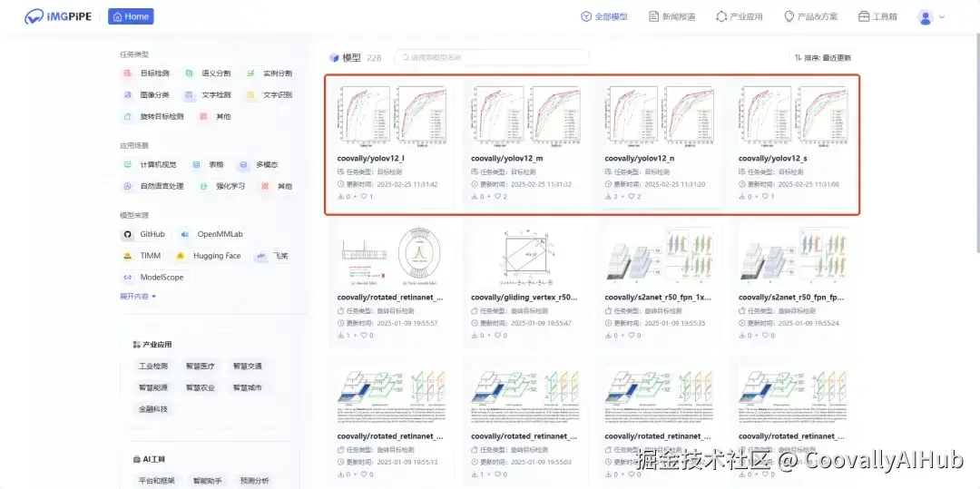Click the download icon on yolov12_n card
980x489 pixels.
point(608,196)
